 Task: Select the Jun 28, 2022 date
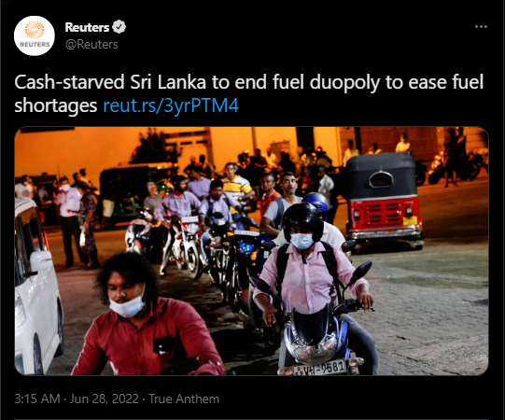coord(104,399)
